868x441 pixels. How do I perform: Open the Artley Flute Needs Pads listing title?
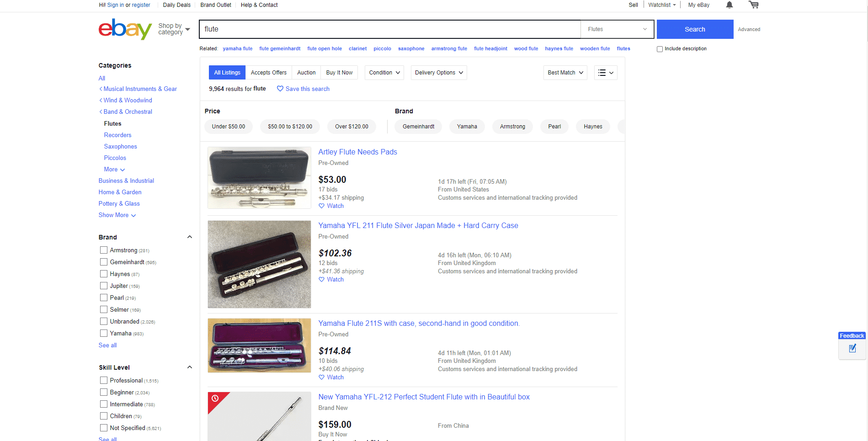[358, 152]
